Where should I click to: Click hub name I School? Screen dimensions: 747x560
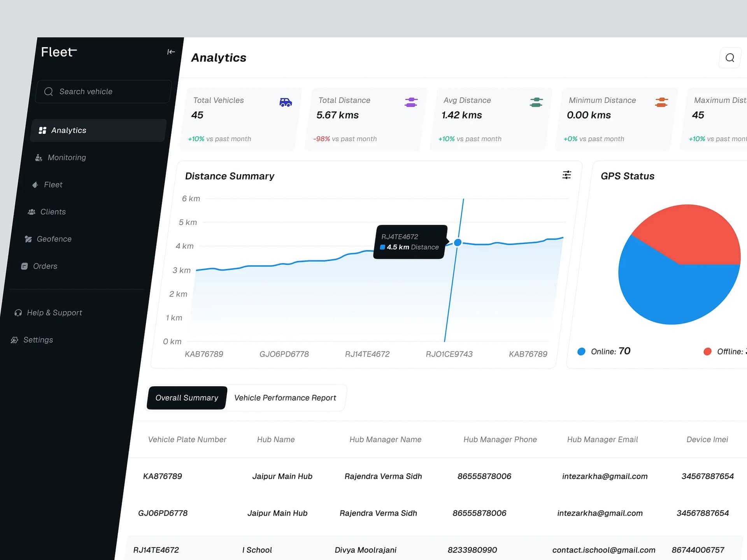[x=257, y=550]
